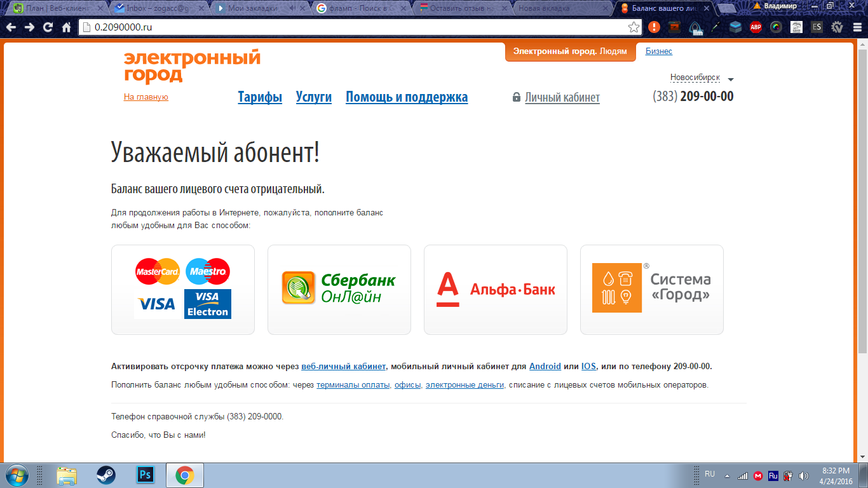Go back with the browser Back arrow
868x488 pixels.
click(x=11, y=27)
